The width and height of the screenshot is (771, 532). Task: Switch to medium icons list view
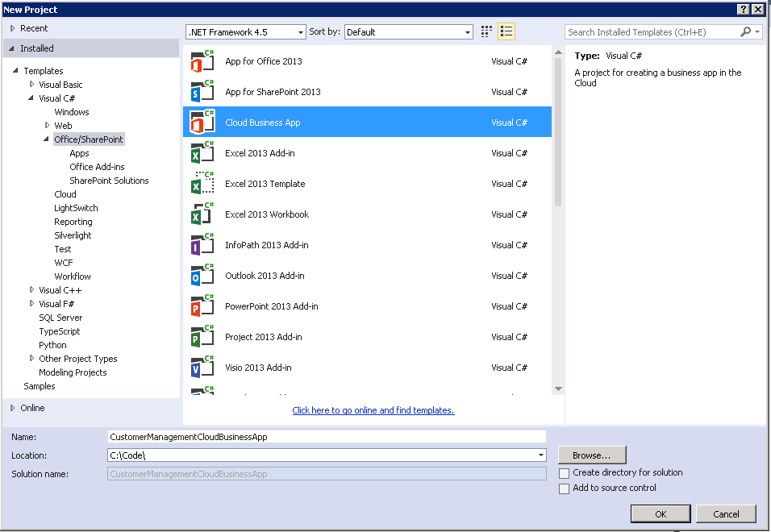click(x=506, y=32)
